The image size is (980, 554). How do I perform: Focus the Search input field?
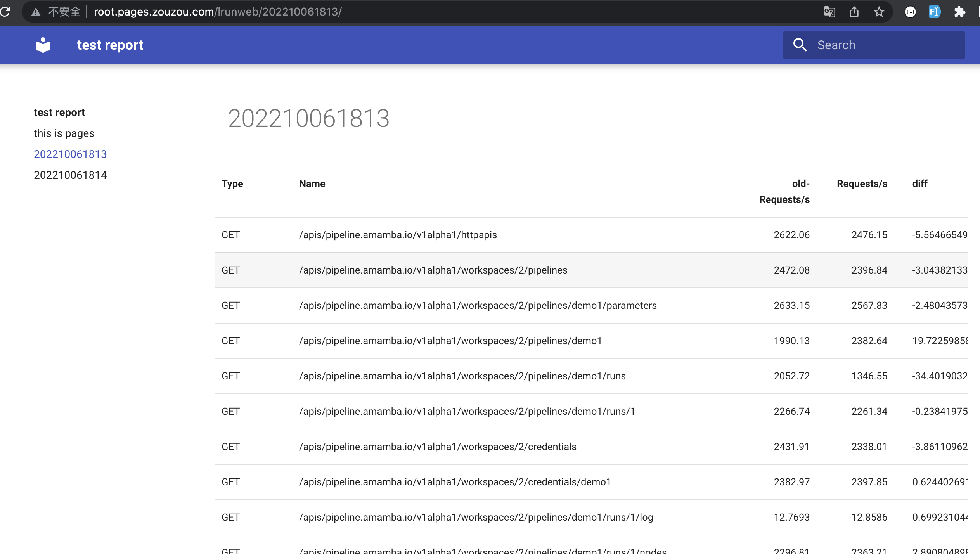[x=874, y=45]
